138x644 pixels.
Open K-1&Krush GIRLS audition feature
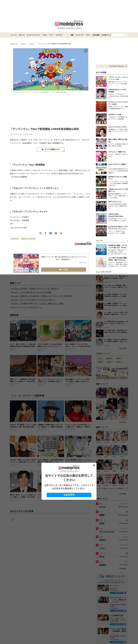pyautogui.click(x=112, y=231)
